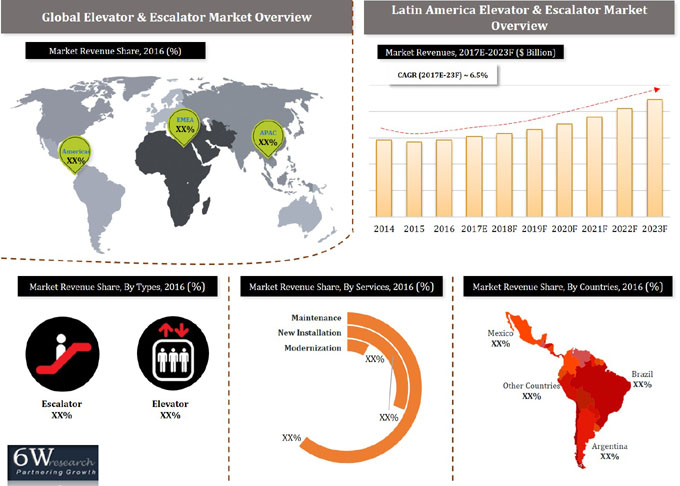The width and height of the screenshot is (680, 486).
Task: Click the Latin America Market Overview header
Action: click(x=520, y=17)
